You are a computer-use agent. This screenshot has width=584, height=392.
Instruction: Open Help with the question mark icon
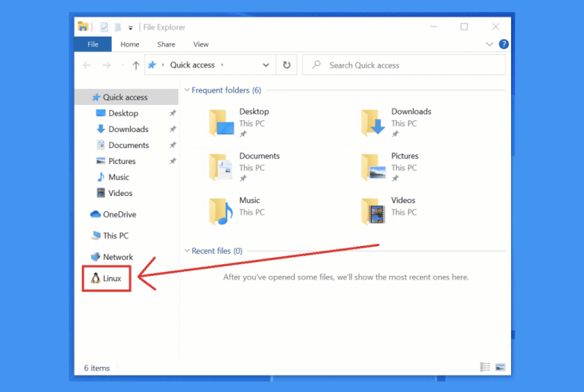pos(503,44)
